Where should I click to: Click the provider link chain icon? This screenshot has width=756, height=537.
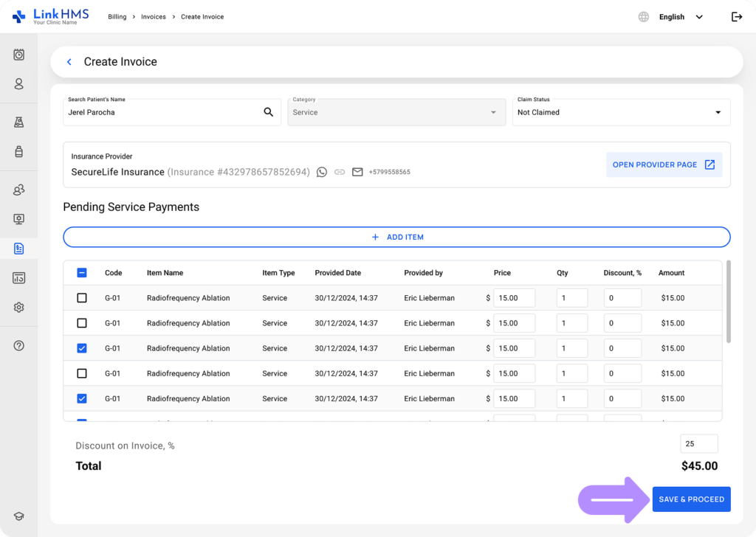click(x=340, y=172)
